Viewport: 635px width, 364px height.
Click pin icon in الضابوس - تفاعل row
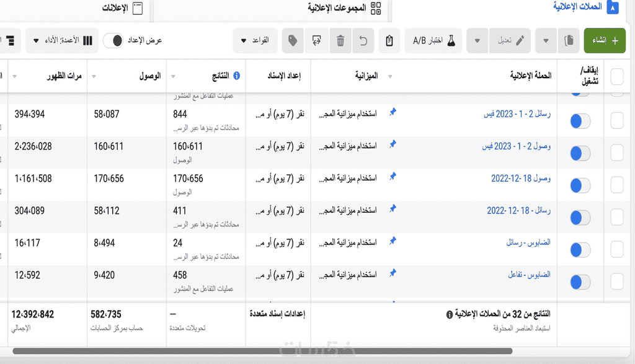tap(393, 273)
